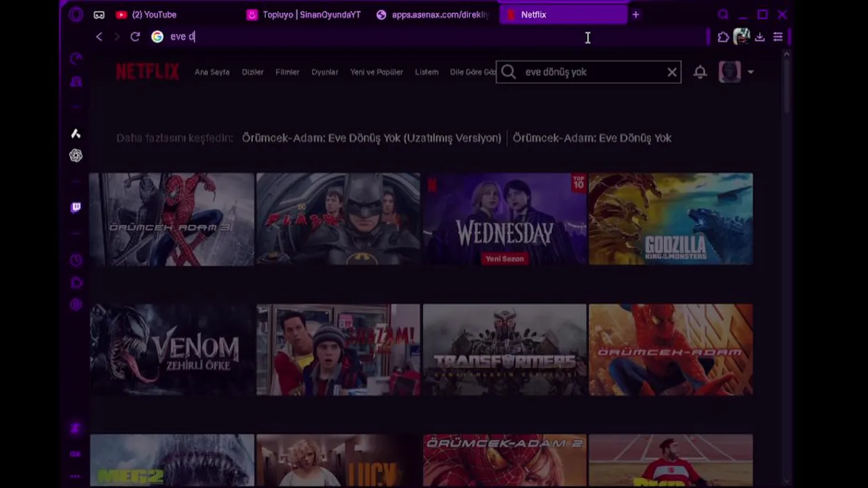Open Netflix notifications bell
The height and width of the screenshot is (488, 868).
pyautogui.click(x=700, y=72)
